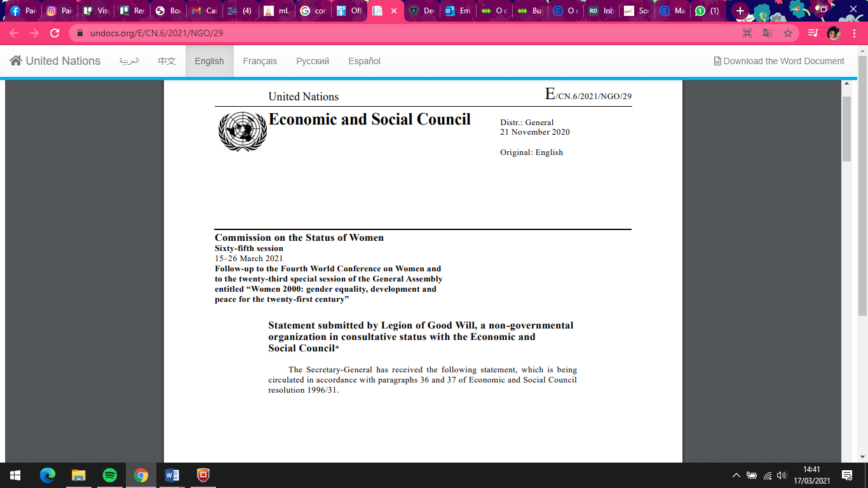868x488 pixels.
Task: Open a new tab with plus button
Action: 740,11
